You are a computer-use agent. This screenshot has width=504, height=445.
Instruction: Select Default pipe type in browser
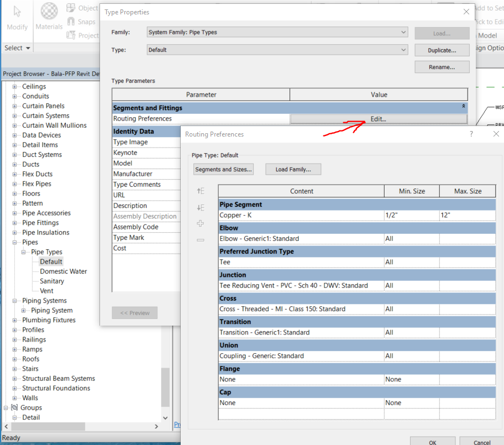click(x=51, y=261)
